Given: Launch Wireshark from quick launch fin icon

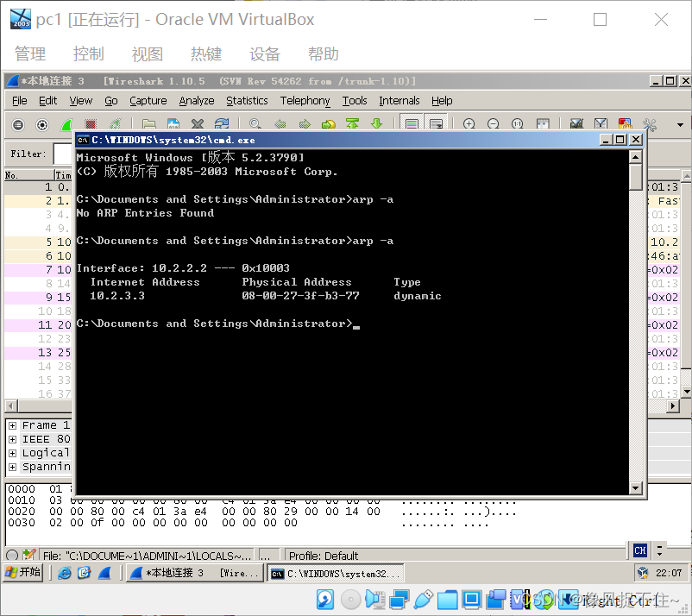Looking at the screenshot, I should [104, 573].
